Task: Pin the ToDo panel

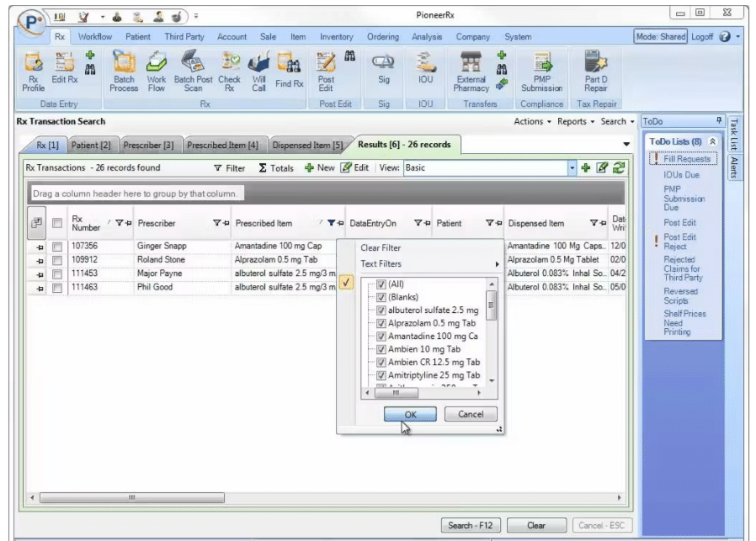Action: tap(718, 120)
